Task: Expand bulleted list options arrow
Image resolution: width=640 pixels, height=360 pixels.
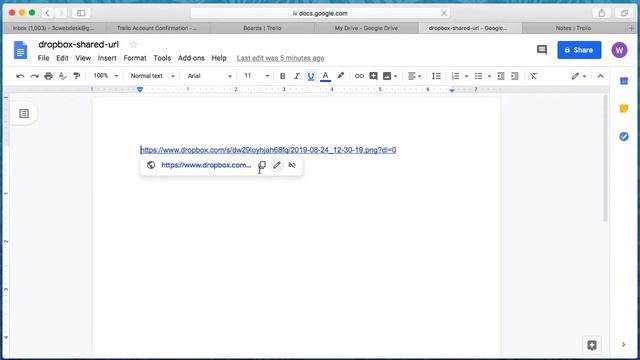Action: pyautogui.click(x=489, y=76)
